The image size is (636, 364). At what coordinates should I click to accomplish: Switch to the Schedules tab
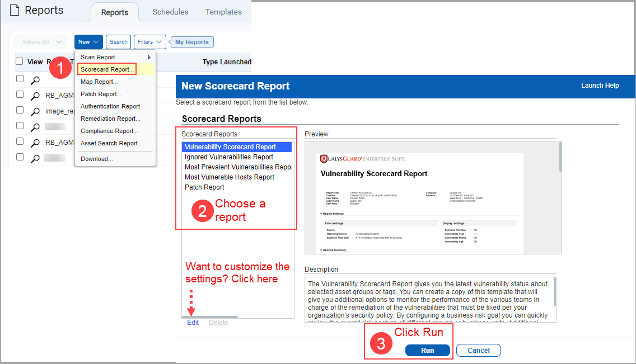click(x=170, y=12)
